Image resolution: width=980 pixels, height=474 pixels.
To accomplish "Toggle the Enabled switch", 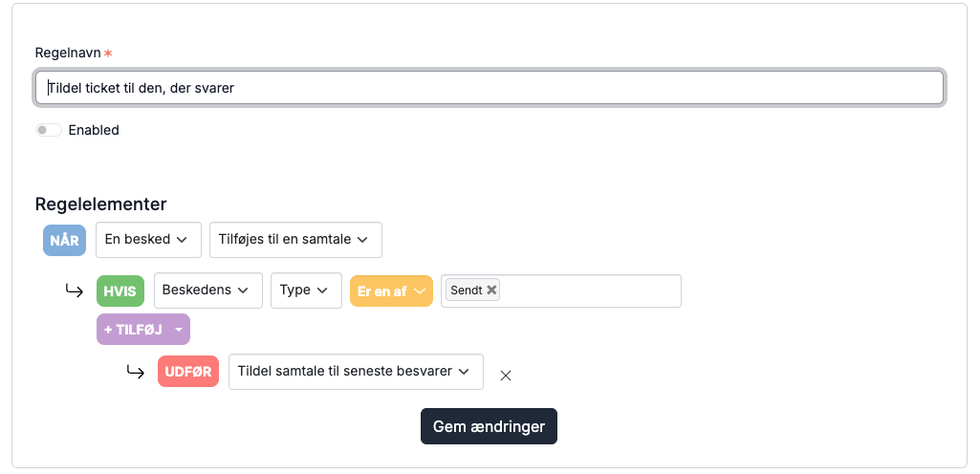I will tap(48, 130).
